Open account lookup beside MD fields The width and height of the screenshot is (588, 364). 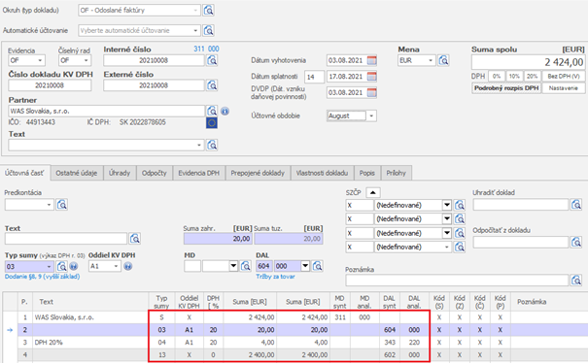[245, 266]
